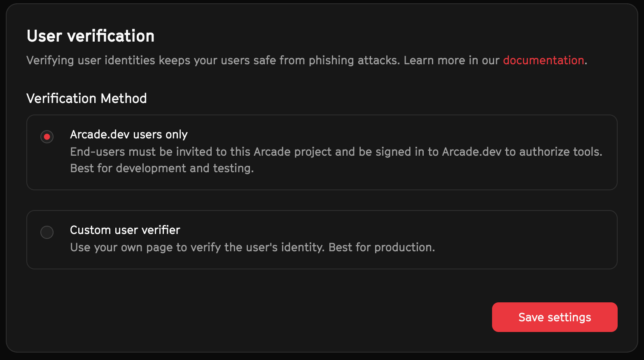
Task: Click the Arcade.dev users only label text
Action: (x=129, y=134)
